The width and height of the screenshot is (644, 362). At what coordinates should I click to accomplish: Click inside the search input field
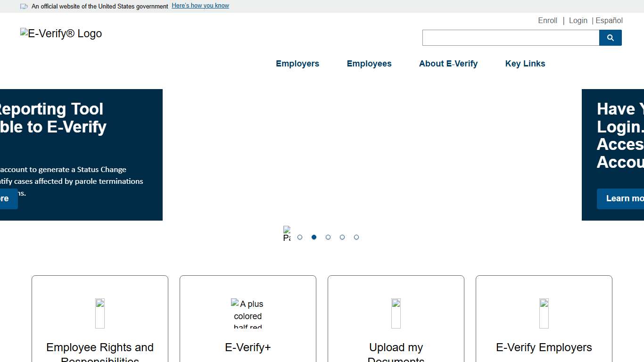click(509, 38)
